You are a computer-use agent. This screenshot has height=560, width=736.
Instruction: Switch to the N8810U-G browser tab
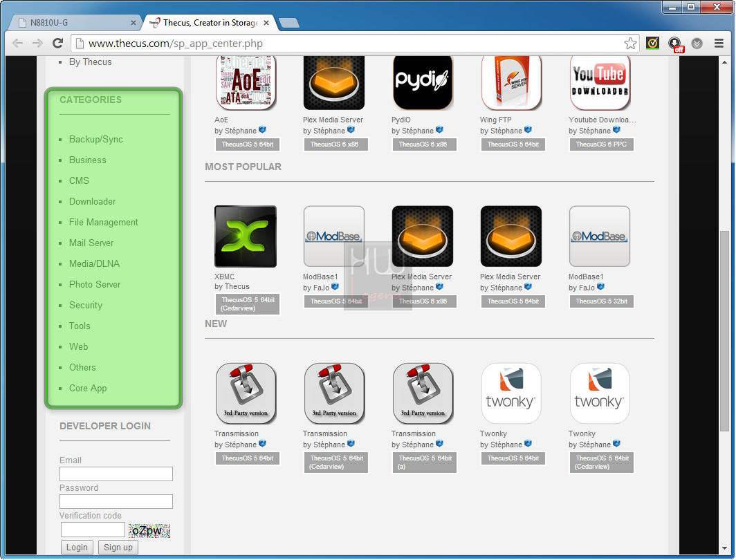(x=75, y=23)
